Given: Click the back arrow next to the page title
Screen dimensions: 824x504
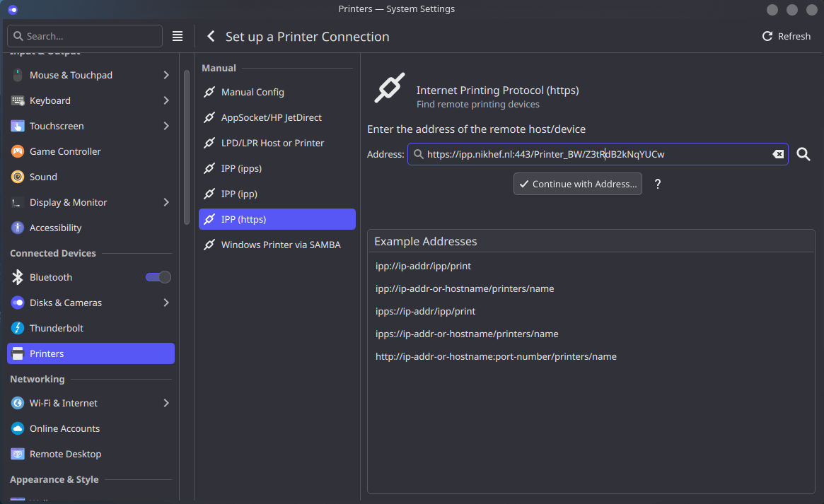Looking at the screenshot, I should point(210,37).
